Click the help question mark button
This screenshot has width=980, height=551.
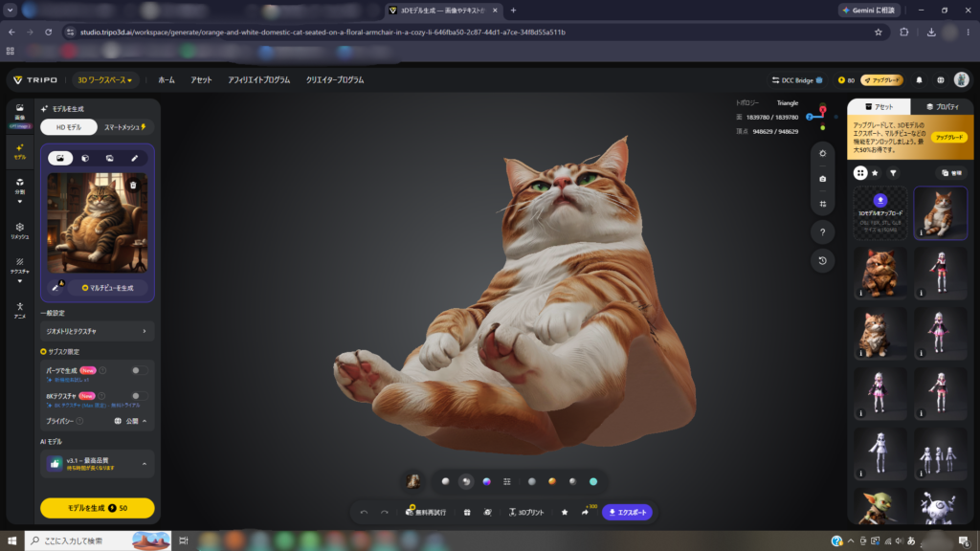click(822, 232)
